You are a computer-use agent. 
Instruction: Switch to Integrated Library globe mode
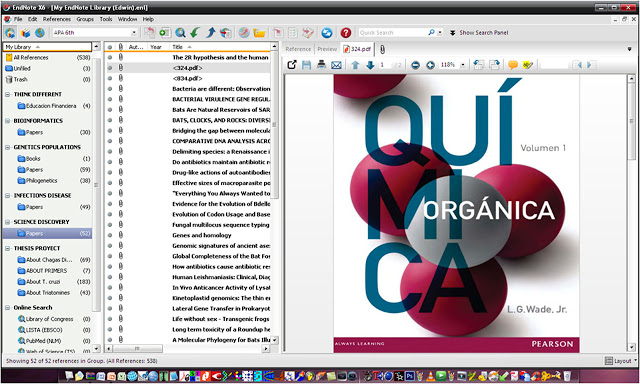(x=10, y=33)
